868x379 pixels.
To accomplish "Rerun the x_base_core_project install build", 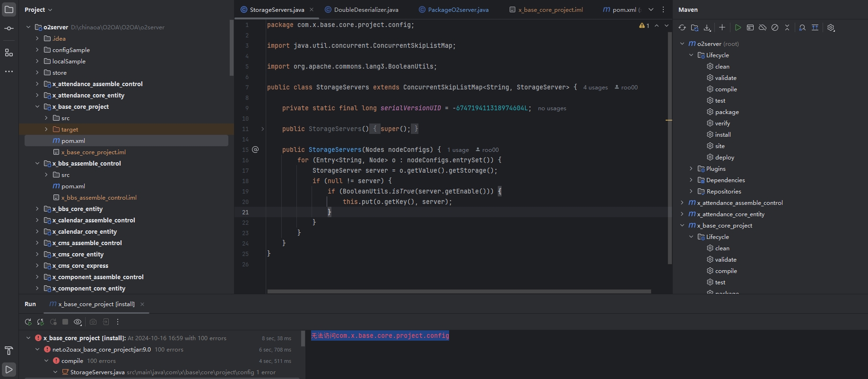I will (28, 322).
